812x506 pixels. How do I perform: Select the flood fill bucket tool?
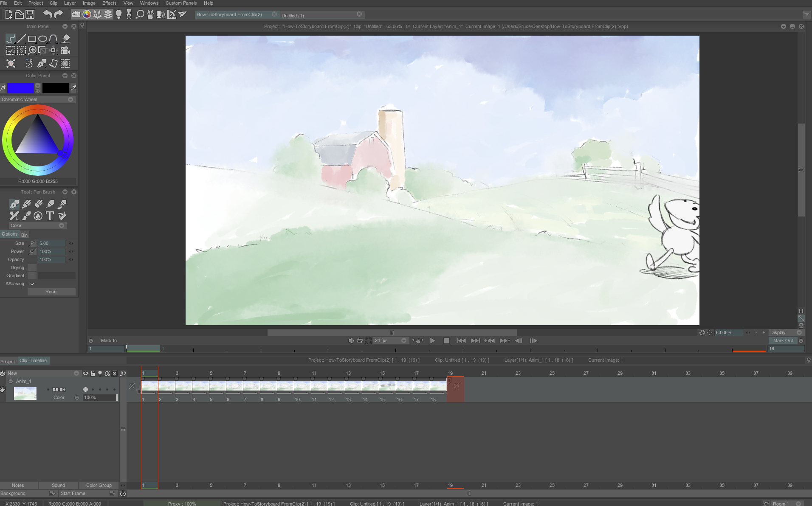65,39
